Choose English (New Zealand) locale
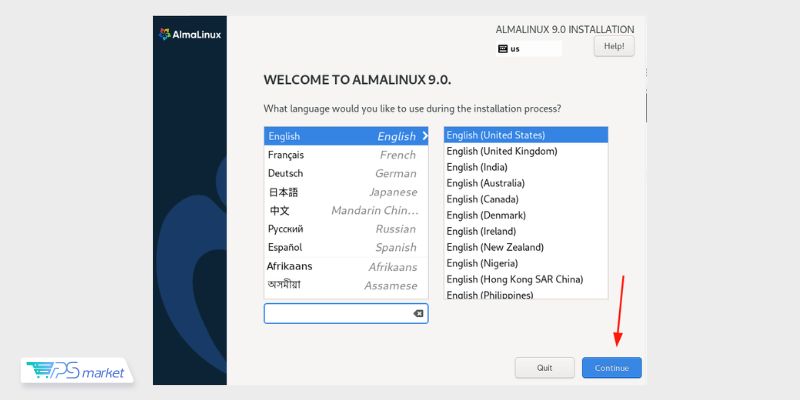800x400 pixels. point(526,247)
